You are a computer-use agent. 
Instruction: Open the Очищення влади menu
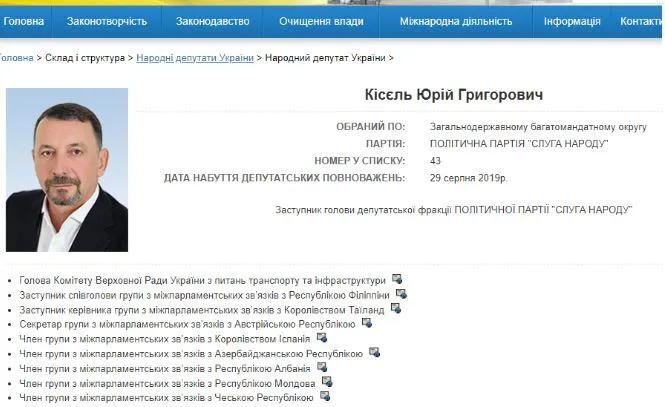[321, 21]
